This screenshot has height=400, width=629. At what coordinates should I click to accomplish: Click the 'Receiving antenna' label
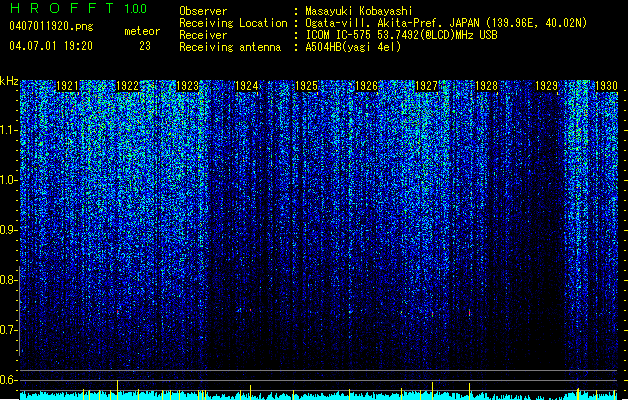(x=230, y=47)
